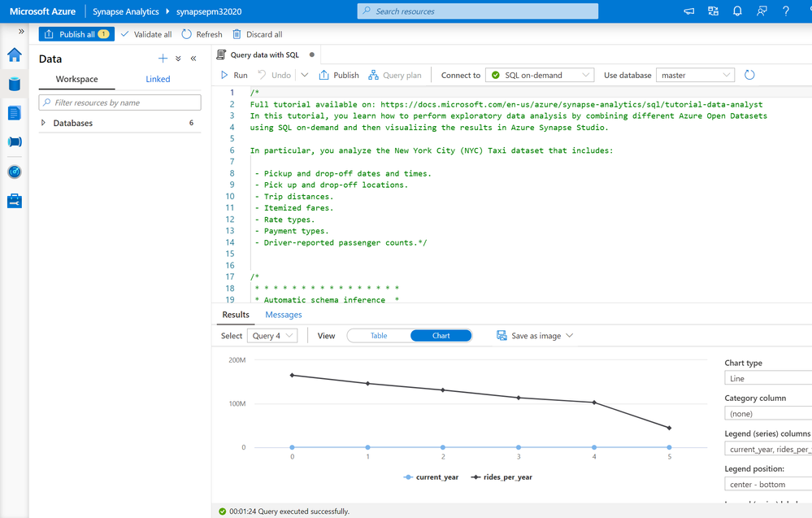Image resolution: width=812 pixels, height=518 pixels.
Task: Add new resource with plus icon
Action: point(163,59)
